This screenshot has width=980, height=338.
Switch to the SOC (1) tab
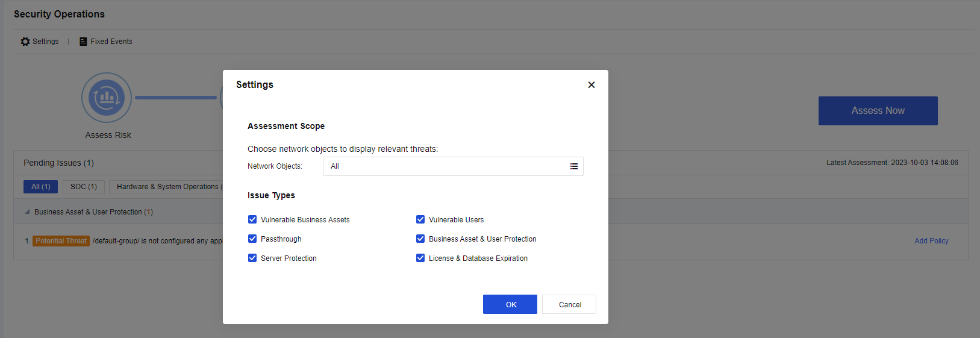pos(84,187)
